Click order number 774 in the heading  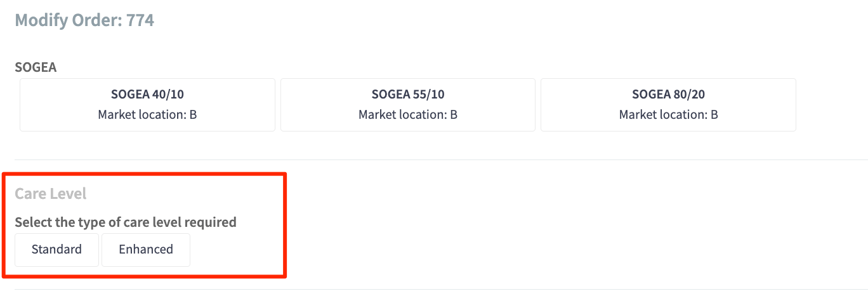coord(140,20)
